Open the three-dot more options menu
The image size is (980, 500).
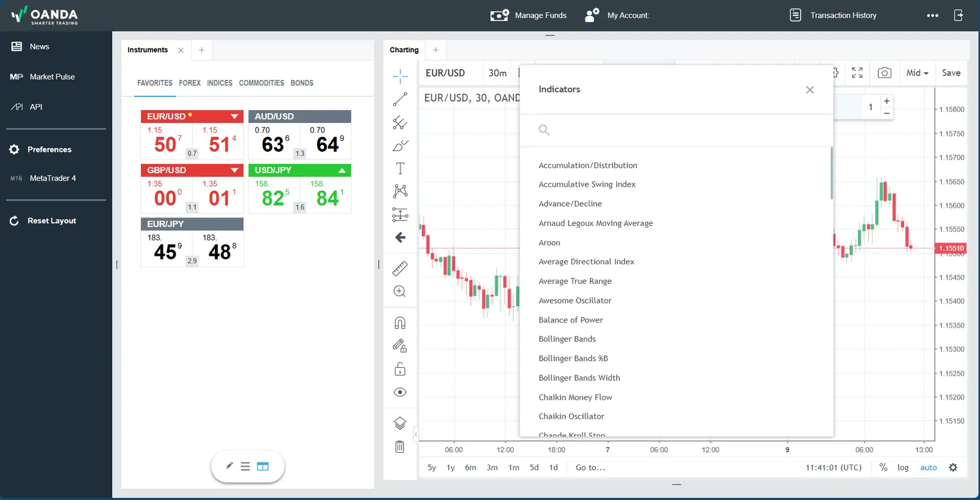point(933,15)
